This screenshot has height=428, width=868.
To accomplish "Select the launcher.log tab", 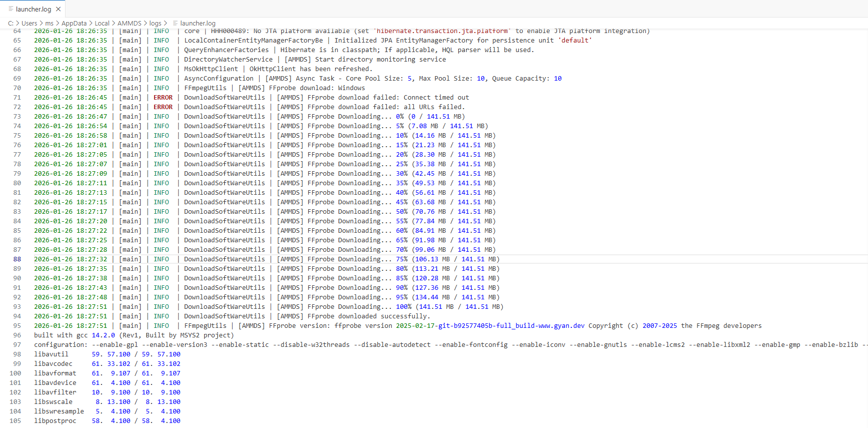I will pyautogui.click(x=33, y=9).
